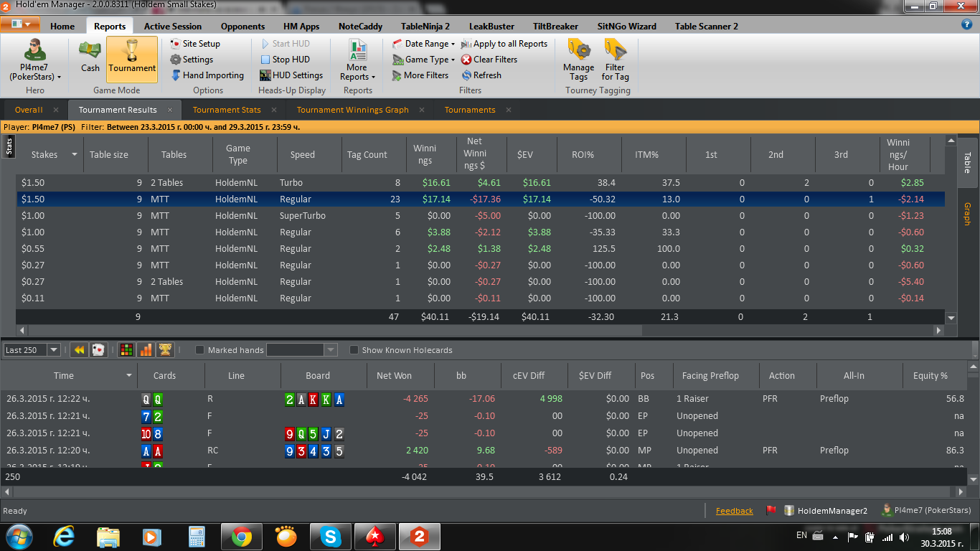Sort by the ROI% column header

coord(583,155)
